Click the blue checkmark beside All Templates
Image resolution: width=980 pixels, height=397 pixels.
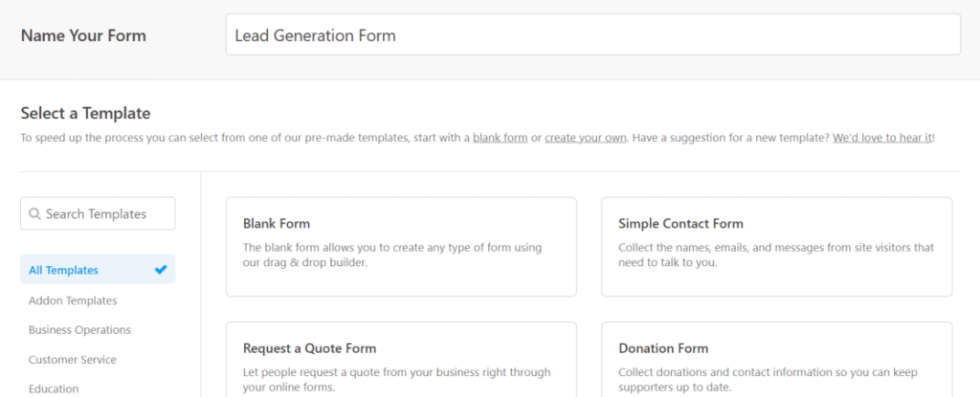(161, 270)
